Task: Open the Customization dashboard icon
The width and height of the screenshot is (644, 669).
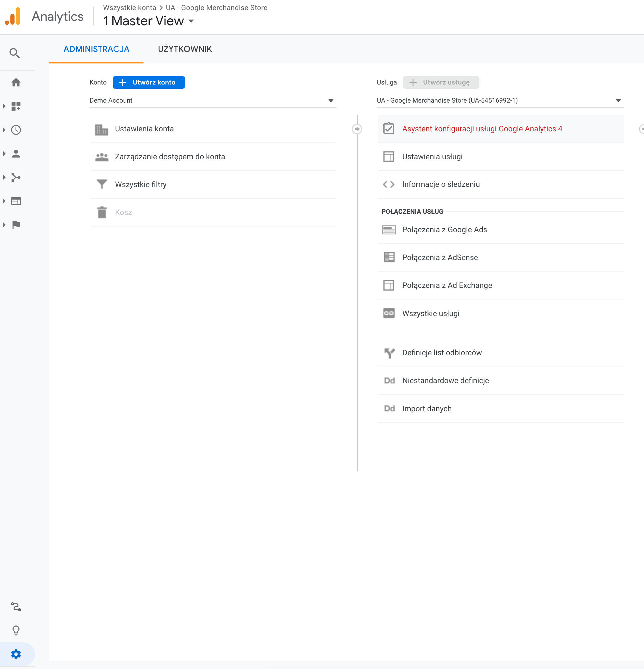Action: [16, 106]
